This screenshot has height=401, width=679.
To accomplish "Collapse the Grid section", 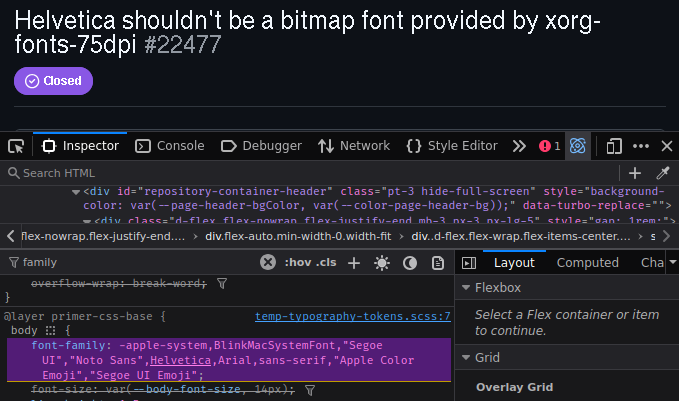I will coord(466,357).
